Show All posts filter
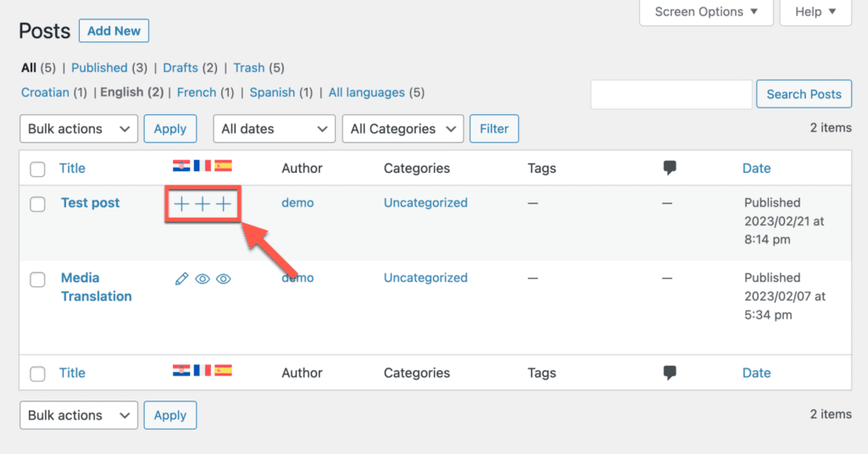The image size is (868, 454). pyautogui.click(x=29, y=68)
